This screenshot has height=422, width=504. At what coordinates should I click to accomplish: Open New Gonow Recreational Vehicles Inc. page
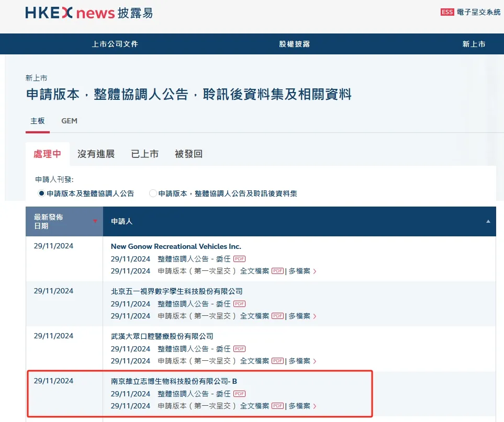pyautogui.click(x=175, y=246)
